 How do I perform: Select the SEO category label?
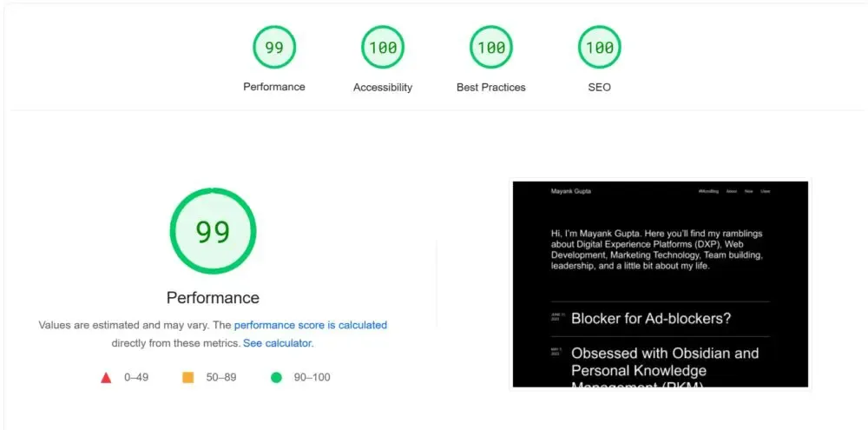(600, 88)
